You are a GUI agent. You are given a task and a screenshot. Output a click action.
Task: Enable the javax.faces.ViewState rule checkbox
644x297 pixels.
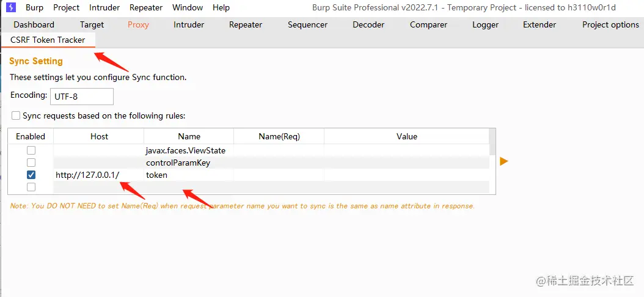pyautogui.click(x=31, y=150)
